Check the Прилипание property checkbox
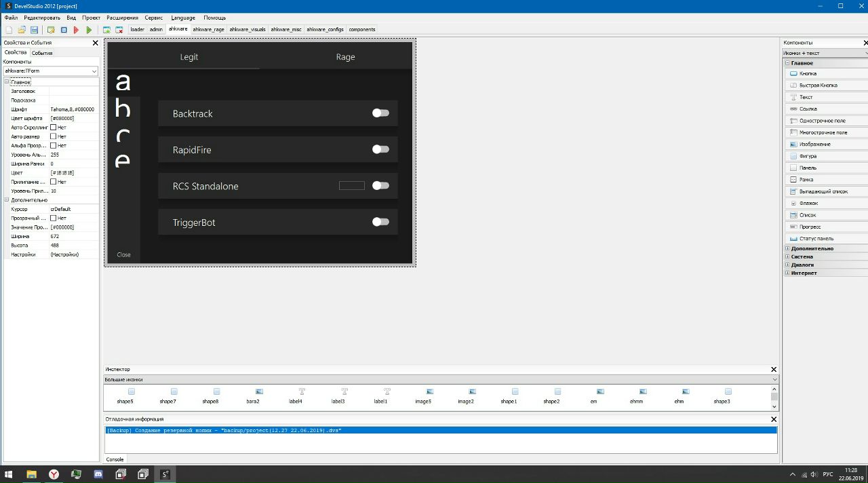The image size is (868, 483). click(x=54, y=182)
